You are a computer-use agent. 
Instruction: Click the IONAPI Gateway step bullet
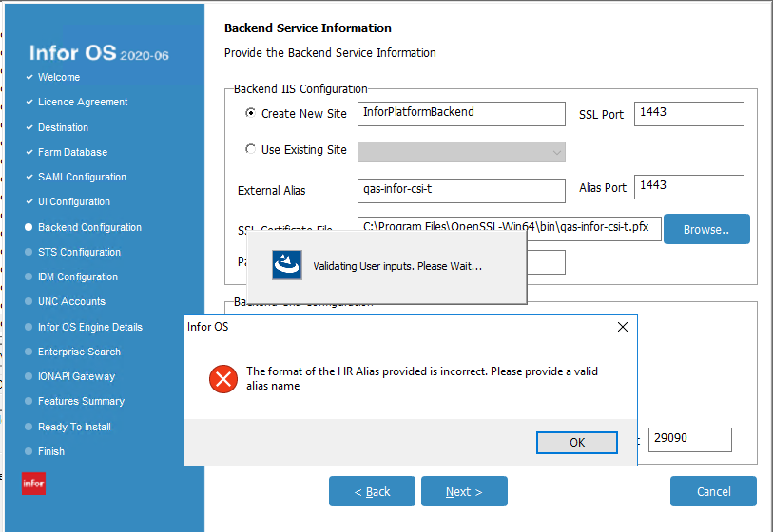click(x=29, y=376)
